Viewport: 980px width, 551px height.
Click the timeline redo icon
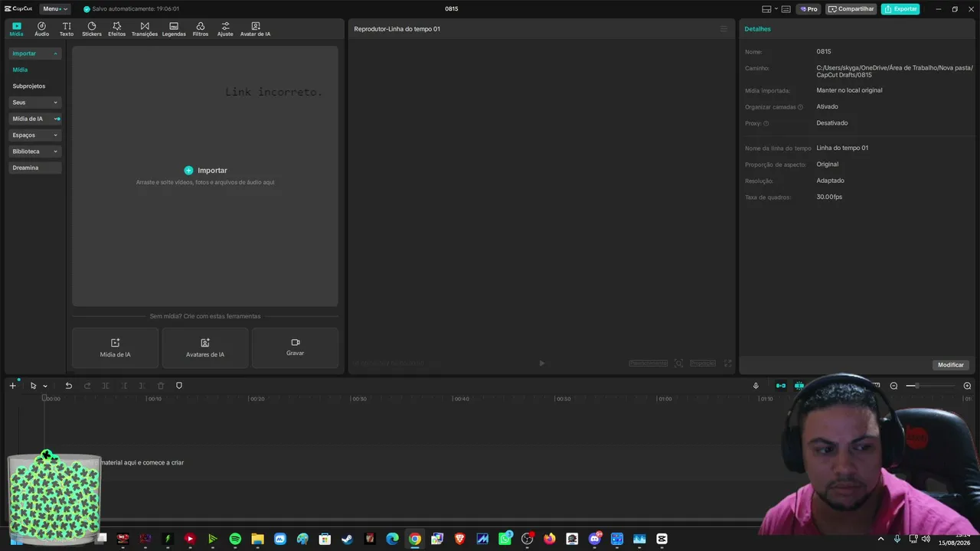pyautogui.click(x=87, y=386)
